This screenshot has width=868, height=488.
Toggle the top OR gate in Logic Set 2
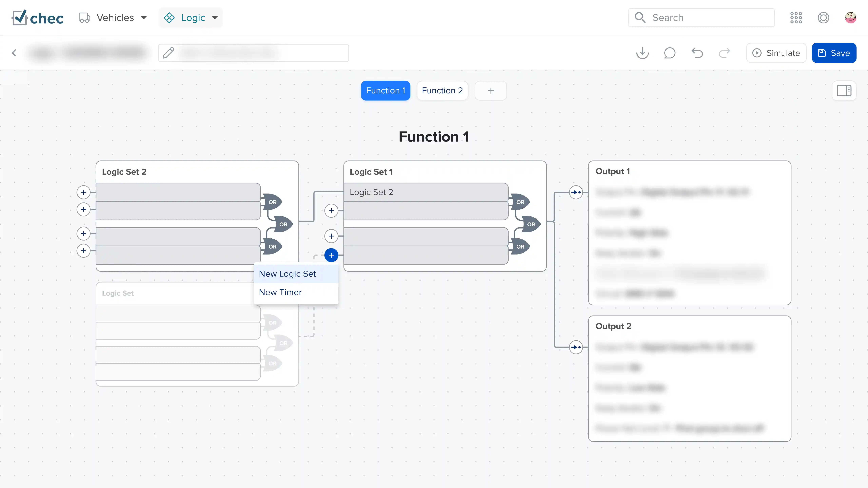(x=272, y=202)
